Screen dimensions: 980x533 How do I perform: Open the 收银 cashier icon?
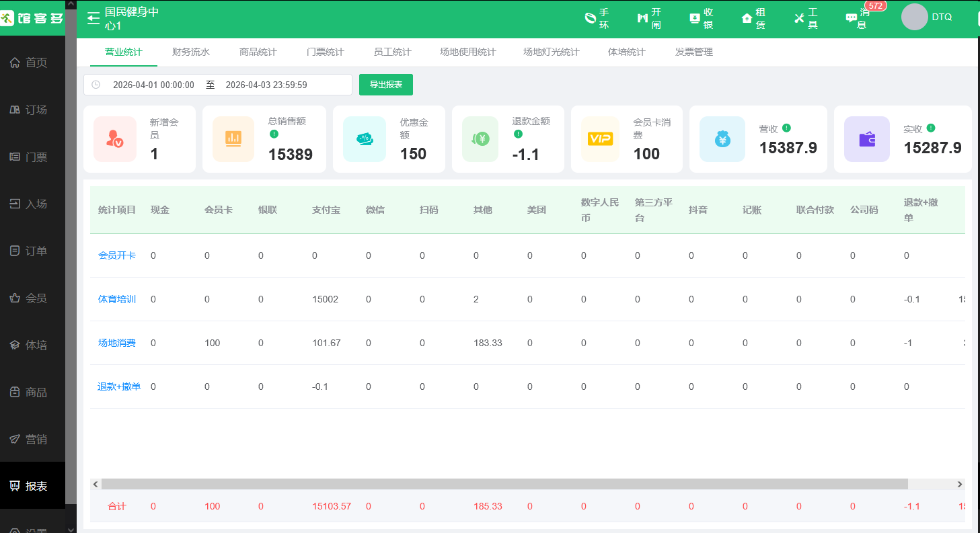[701, 18]
